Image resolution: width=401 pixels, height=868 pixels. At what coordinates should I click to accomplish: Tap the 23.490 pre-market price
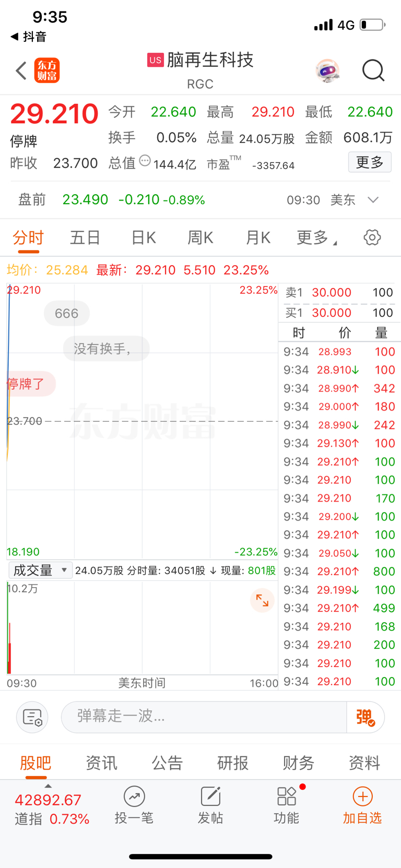[x=85, y=200]
